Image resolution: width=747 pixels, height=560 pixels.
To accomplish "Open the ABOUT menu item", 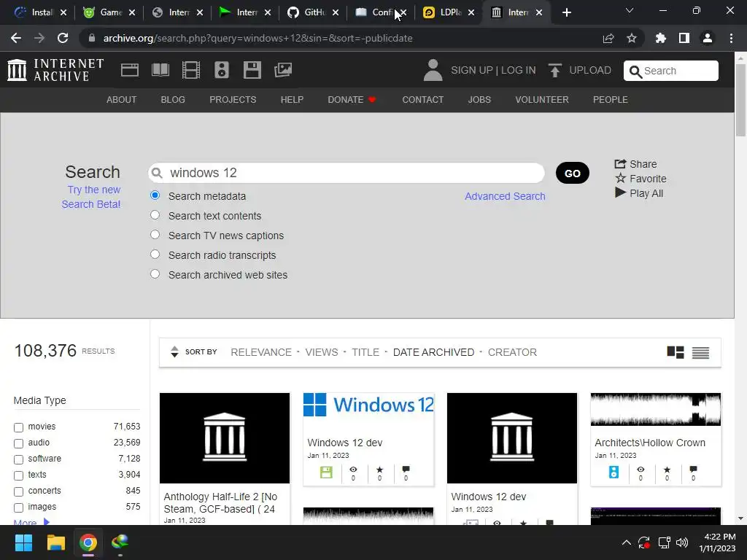I will click(x=122, y=99).
